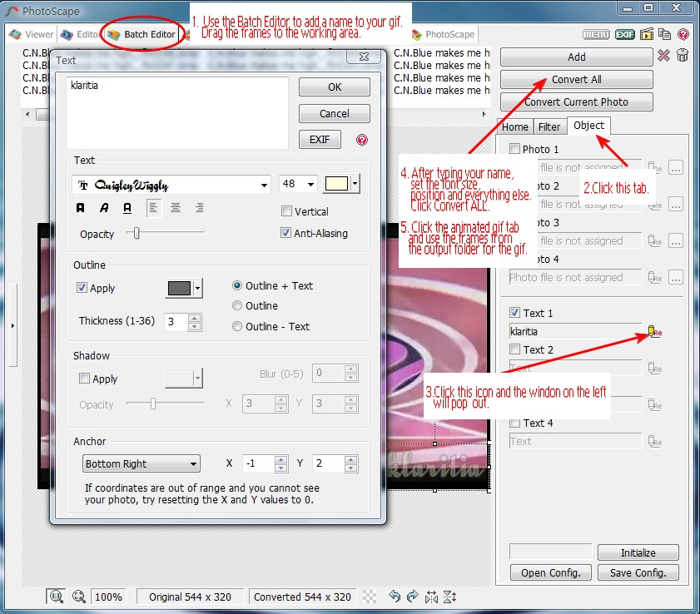The image size is (700, 614).
Task: Click the text color swatch
Action: point(336,183)
